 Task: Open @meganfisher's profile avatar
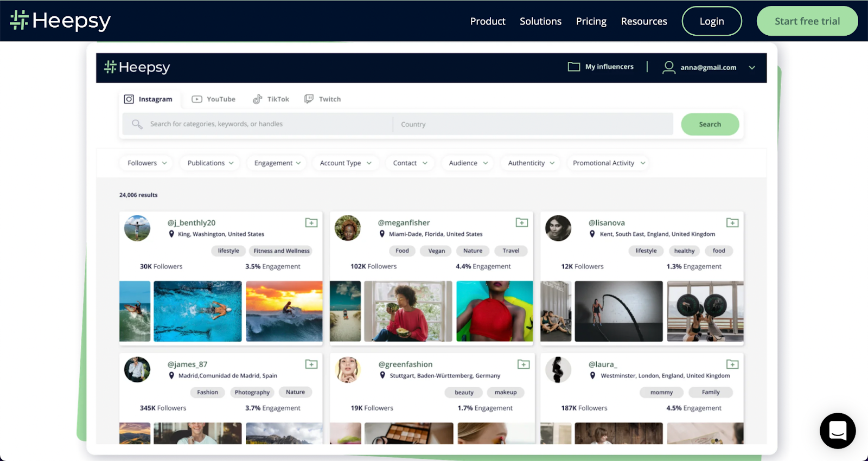tap(348, 228)
